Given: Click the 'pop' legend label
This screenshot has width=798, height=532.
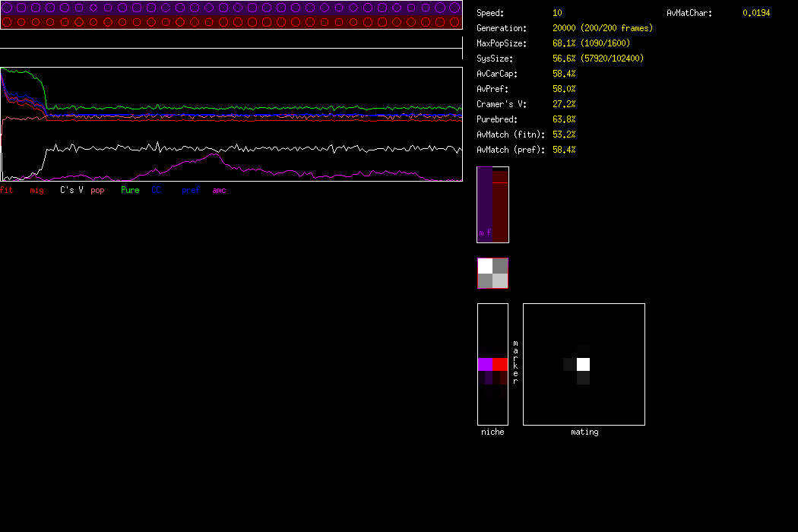Looking at the screenshot, I should tap(97, 190).
